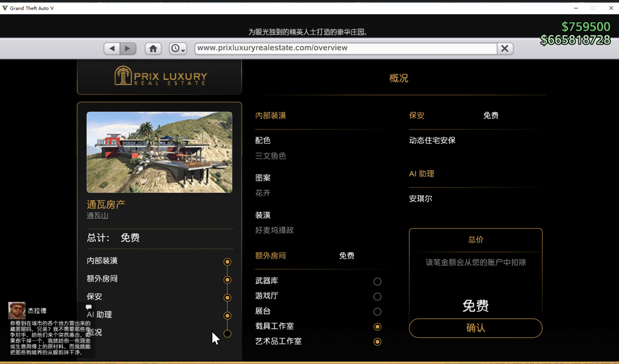619x364 pixels.
Task: Click the prixluxuryrealestate.com address bar
Action: click(x=346, y=48)
